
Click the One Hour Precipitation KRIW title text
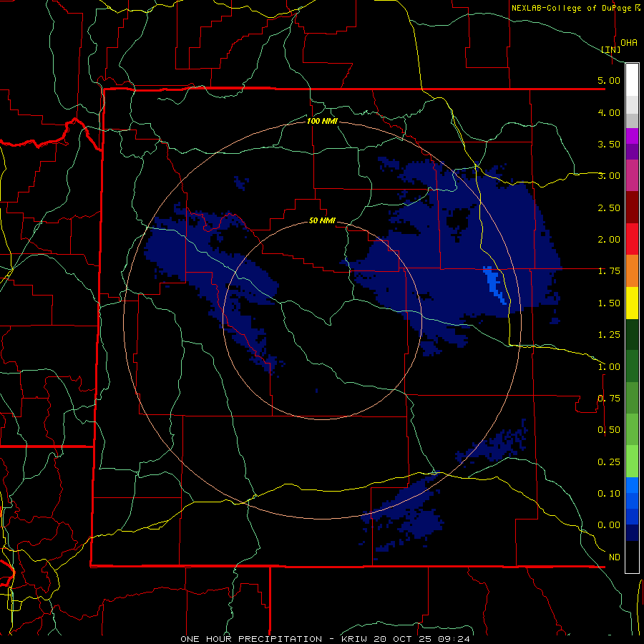pyautogui.click(x=325, y=639)
